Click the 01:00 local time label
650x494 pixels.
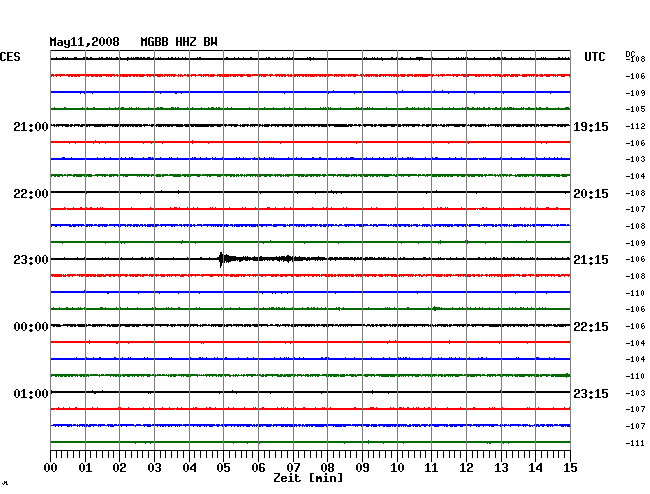tap(31, 393)
